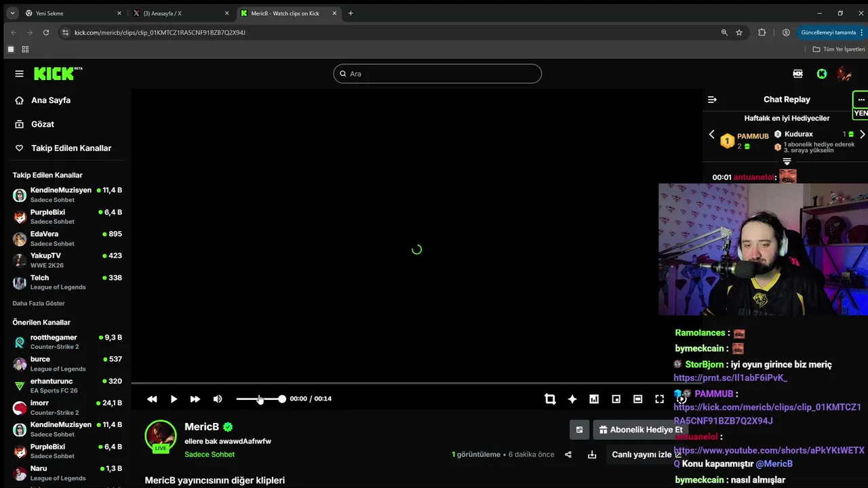Open MericB channel name link
The image size is (868, 488).
click(x=202, y=427)
